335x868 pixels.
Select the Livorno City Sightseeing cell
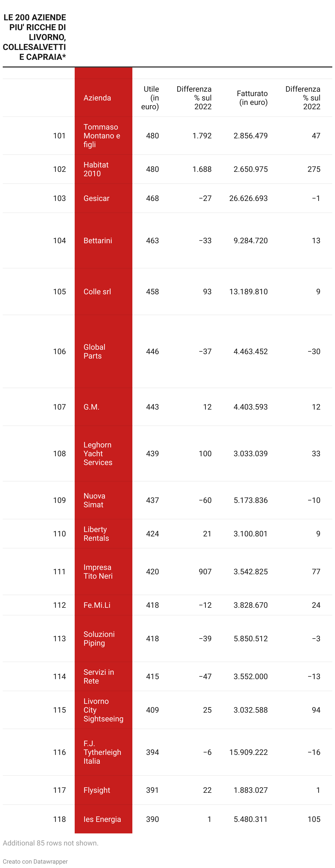pos(104,710)
